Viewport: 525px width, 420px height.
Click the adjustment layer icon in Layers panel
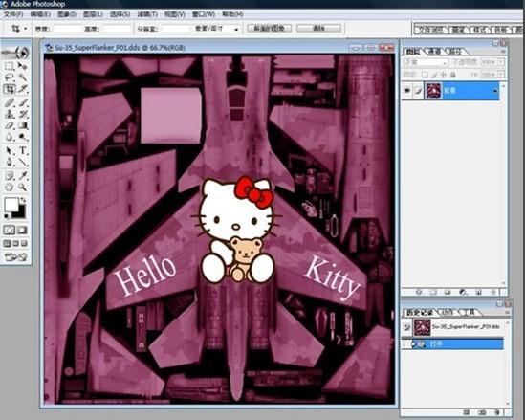464,293
